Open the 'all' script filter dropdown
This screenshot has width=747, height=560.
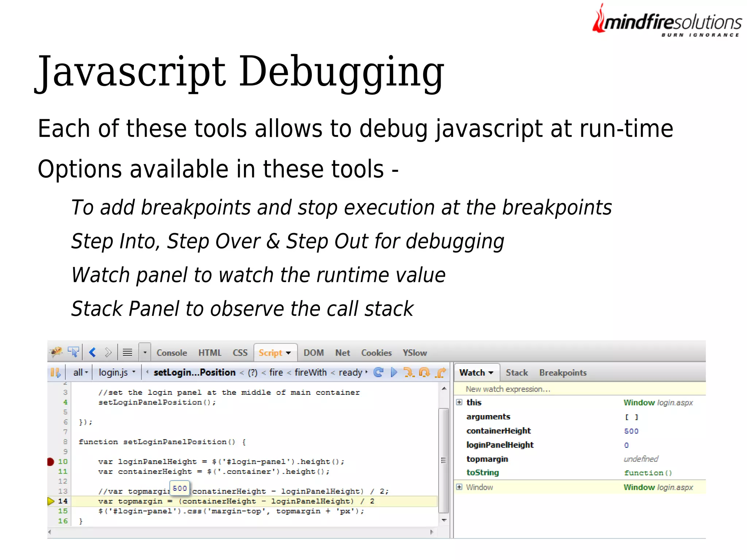tap(81, 372)
